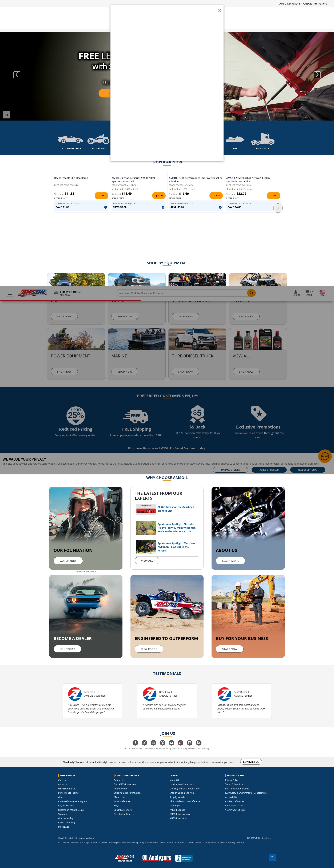Click the Contact Us button
Image resolution: width=334 pixels, height=868 pixels.
[x=251, y=762]
